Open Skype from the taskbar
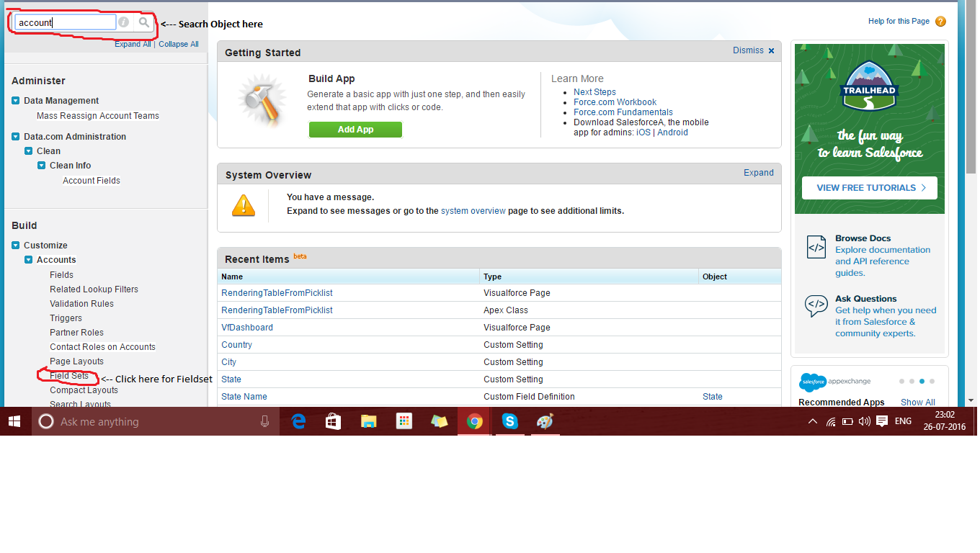The width and height of the screenshot is (980, 553). click(509, 421)
